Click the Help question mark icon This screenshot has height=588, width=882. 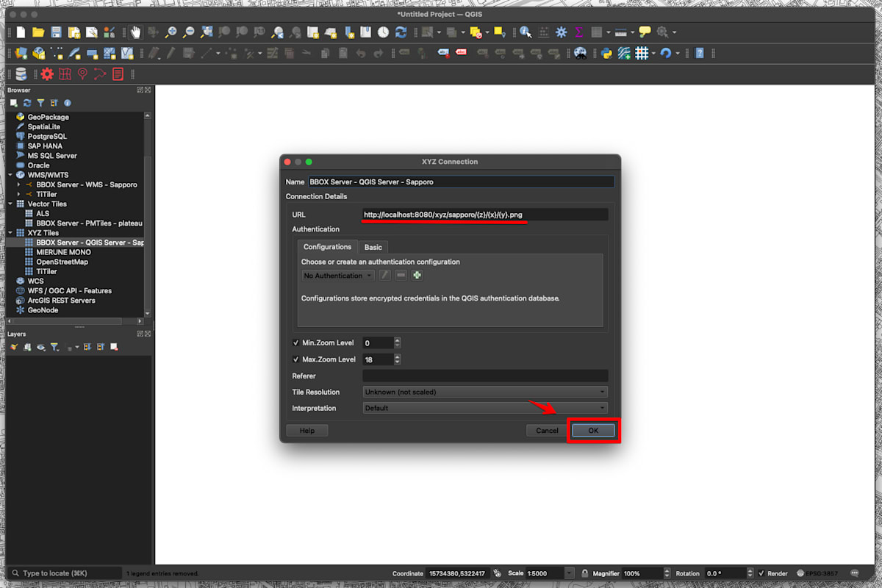pyautogui.click(x=699, y=53)
